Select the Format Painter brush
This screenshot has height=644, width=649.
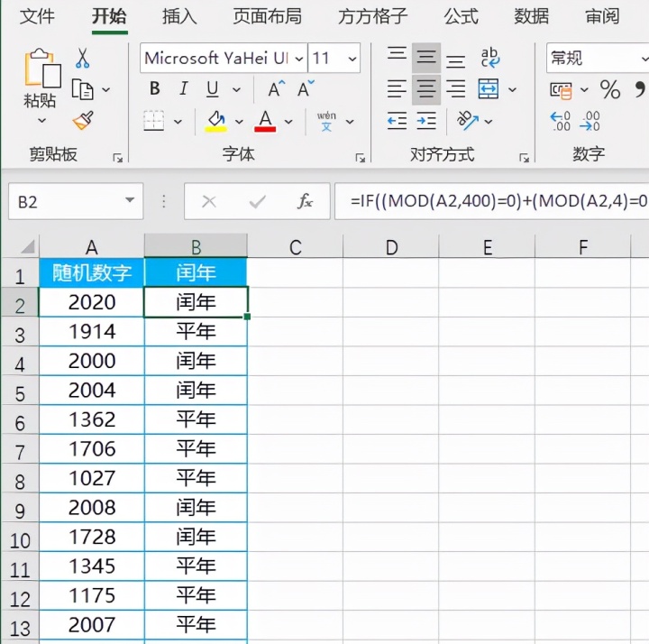click(83, 121)
